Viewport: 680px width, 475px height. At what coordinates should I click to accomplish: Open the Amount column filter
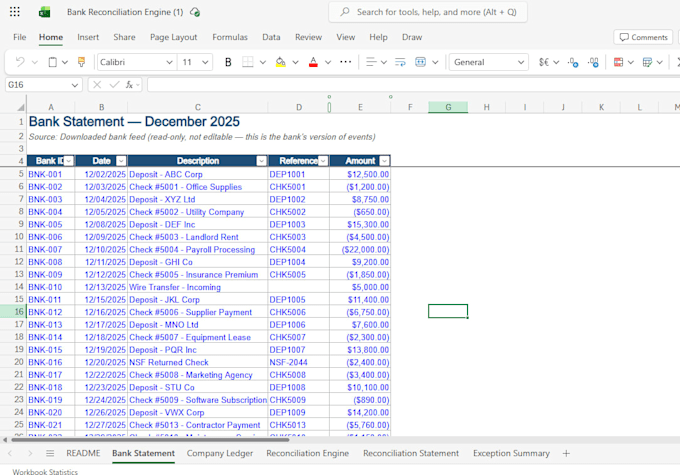coord(384,161)
